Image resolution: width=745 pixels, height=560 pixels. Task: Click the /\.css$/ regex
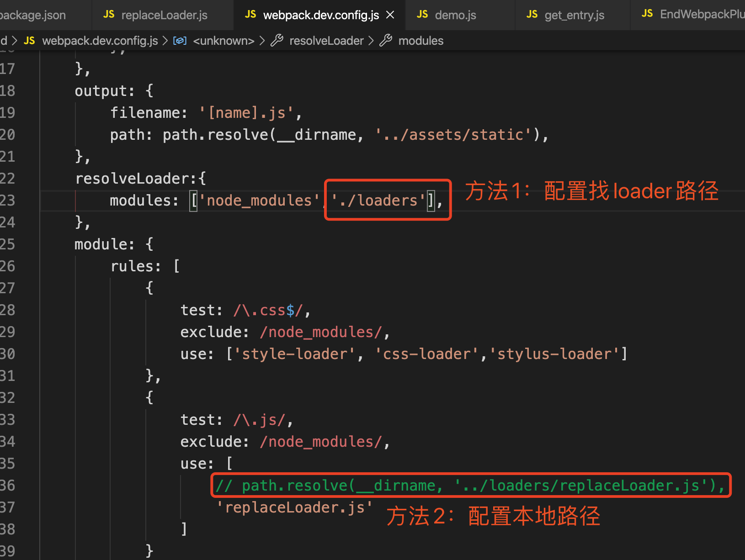tap(268, 310)
